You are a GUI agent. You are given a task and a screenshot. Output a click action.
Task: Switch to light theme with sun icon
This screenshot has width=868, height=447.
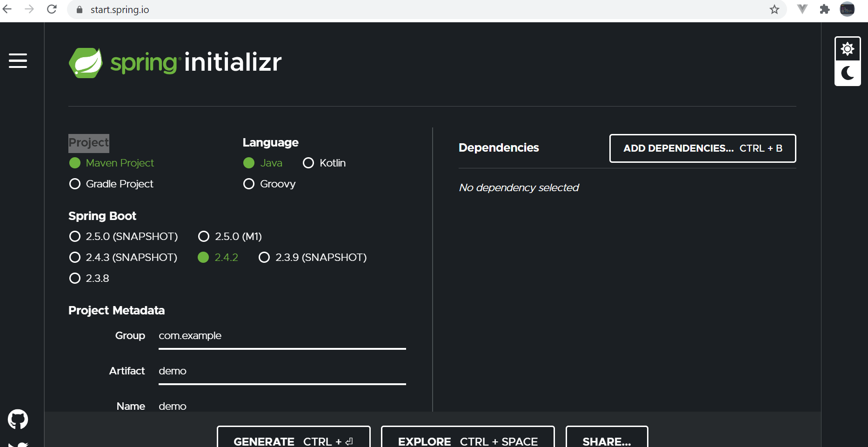pyautogui.click(x=848, y=49)
